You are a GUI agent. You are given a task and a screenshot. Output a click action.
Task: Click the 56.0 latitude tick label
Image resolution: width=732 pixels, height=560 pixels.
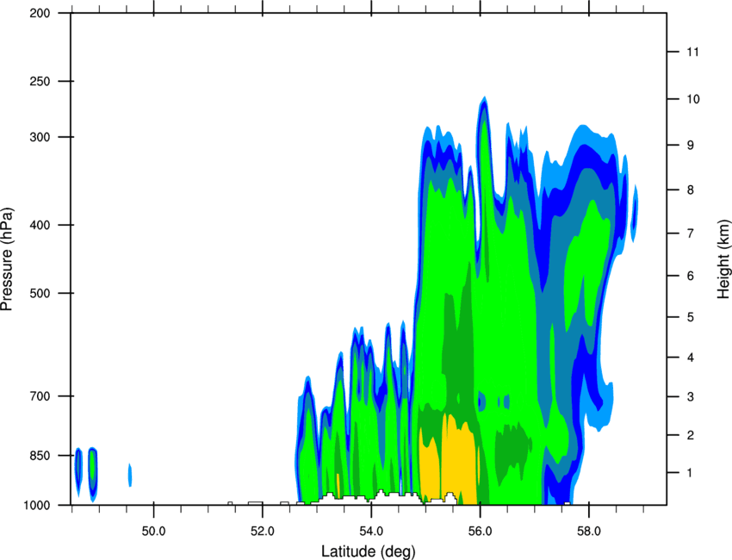[x=480, y=532]
